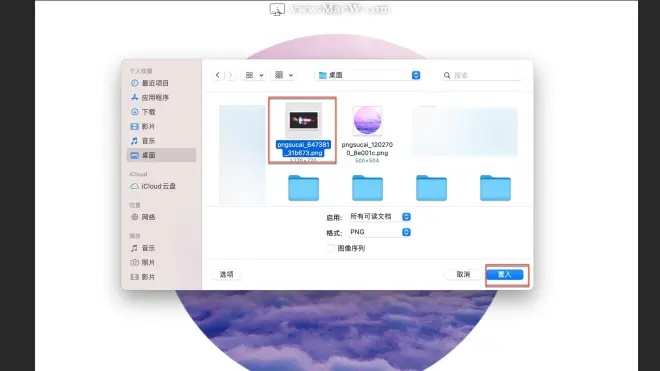The image size is (660, 371).
Task: Click the 选项 button
Action: [x=226, y=274]
